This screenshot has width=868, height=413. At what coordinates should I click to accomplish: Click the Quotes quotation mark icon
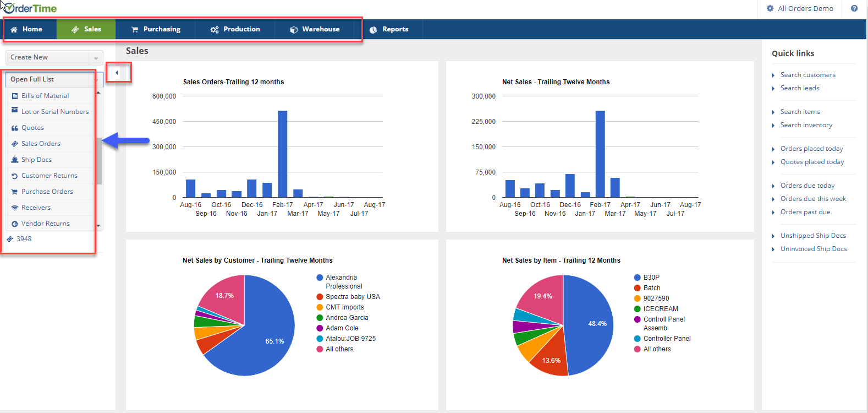click(x=15, y=128)
